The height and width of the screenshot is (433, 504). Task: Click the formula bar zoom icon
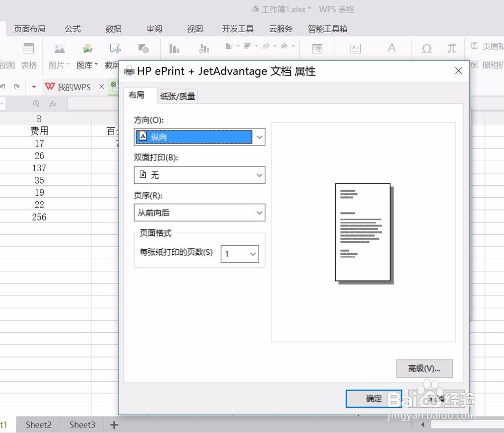pos(36,104)
